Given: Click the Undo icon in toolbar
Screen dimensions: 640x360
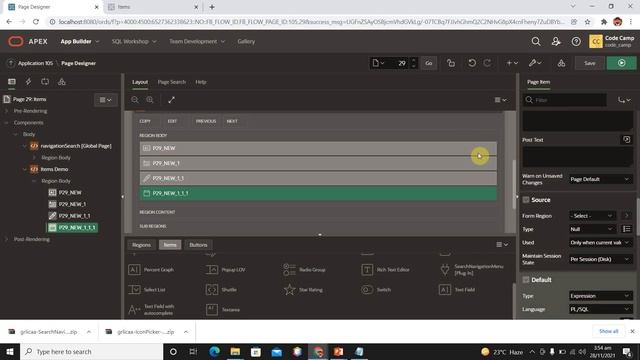Looking at the screenshot, I should point(472,63).
